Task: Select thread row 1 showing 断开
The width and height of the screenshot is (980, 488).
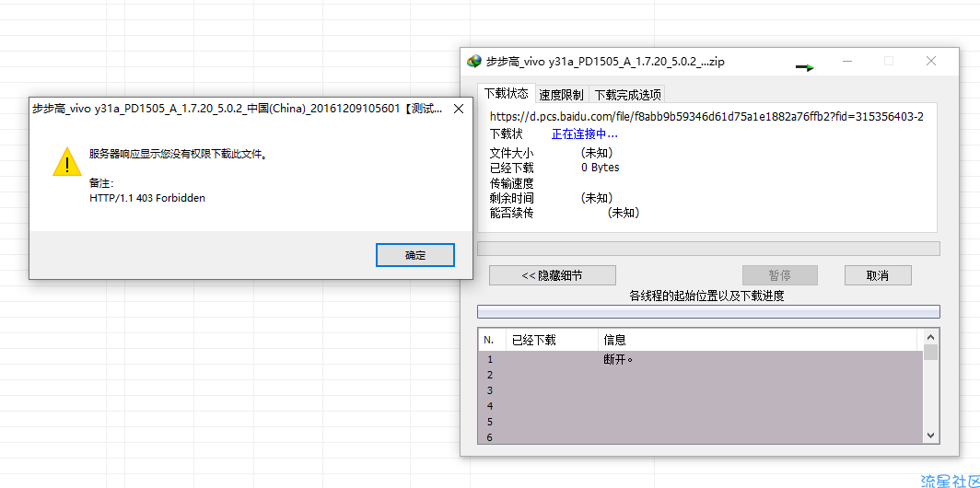Action: point(617,359)
